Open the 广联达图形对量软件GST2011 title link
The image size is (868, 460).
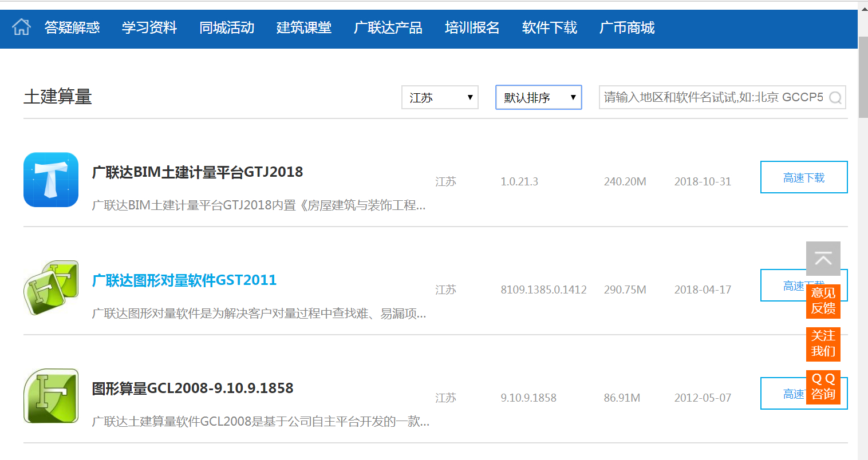point(184,280)
